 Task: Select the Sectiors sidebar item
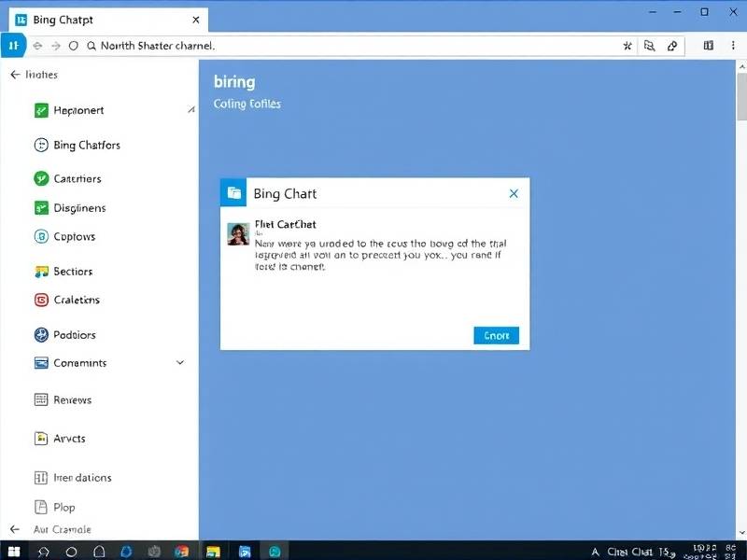pyautogui.click(x=73, y=272)
